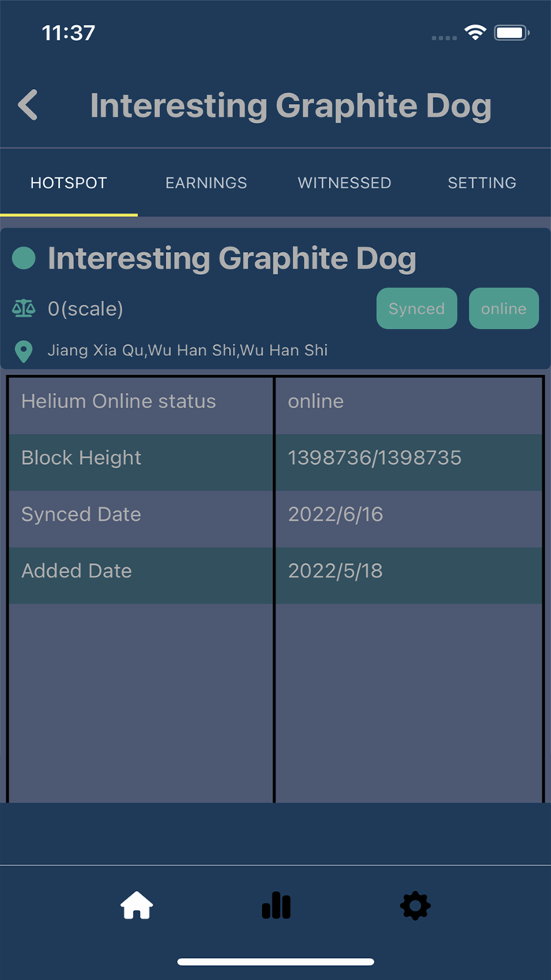Tap the Helium Online status row label
551x980 pixels.
(x=118, y=401)
